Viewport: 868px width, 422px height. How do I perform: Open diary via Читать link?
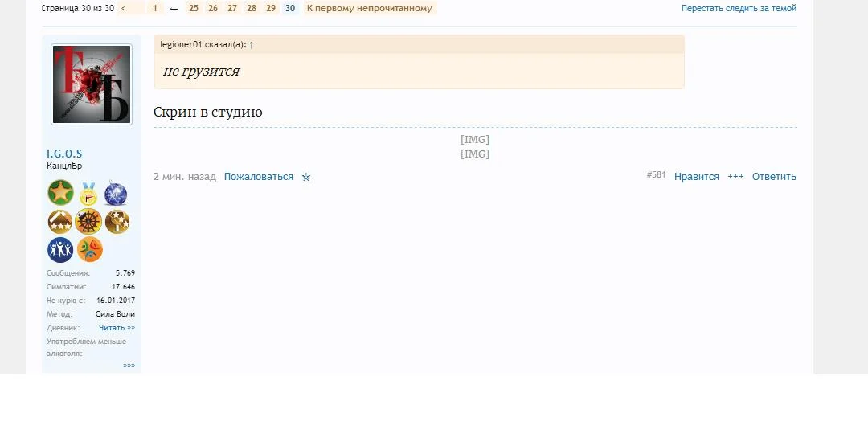[117, 328]
